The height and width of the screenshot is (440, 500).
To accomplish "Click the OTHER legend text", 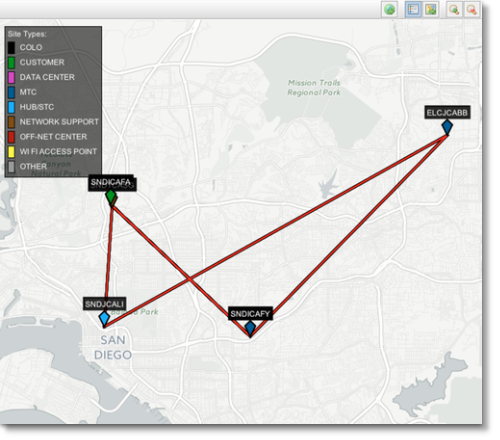I will click(x=33, y=167).
